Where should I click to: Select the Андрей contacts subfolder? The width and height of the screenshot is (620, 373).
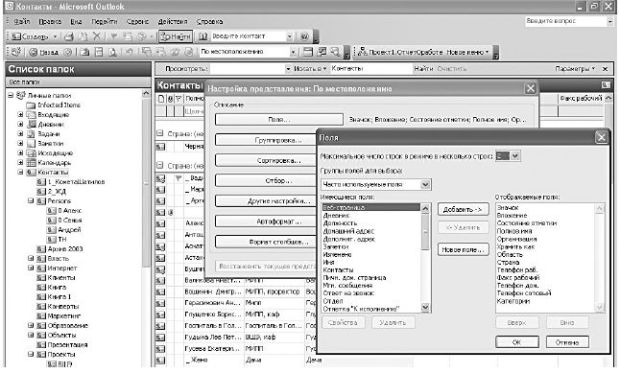pyautogui.click(x=69, y=229)
